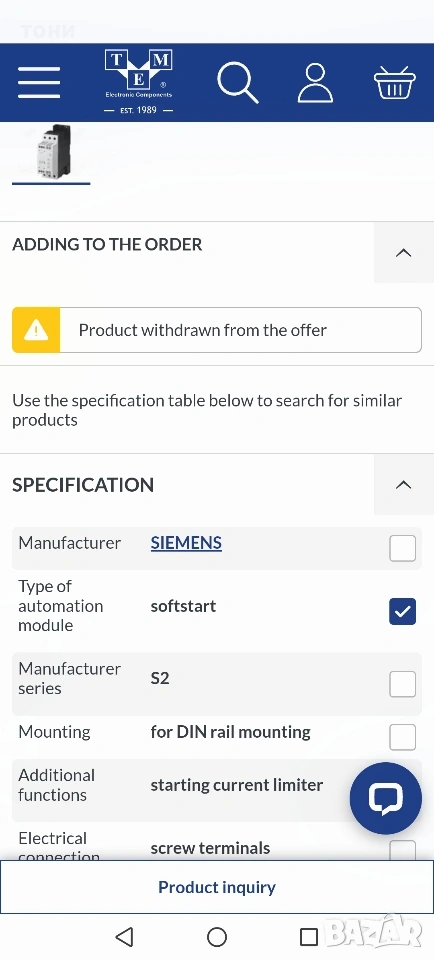This screenshot has height=960, width=434.
Task: Tap the Android home circle
Action: coord(217,936)
